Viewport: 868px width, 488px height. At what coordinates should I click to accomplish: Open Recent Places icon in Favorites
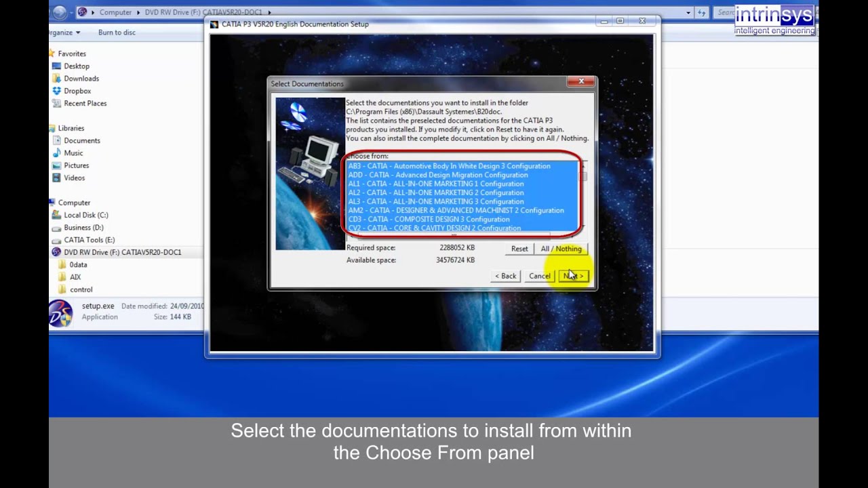pos(57,104)
